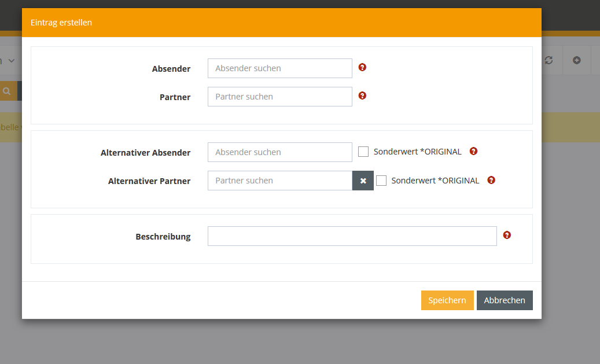Select the Beschreibung text field
Viewport: 600px width, 364px height.
[352, 236]
